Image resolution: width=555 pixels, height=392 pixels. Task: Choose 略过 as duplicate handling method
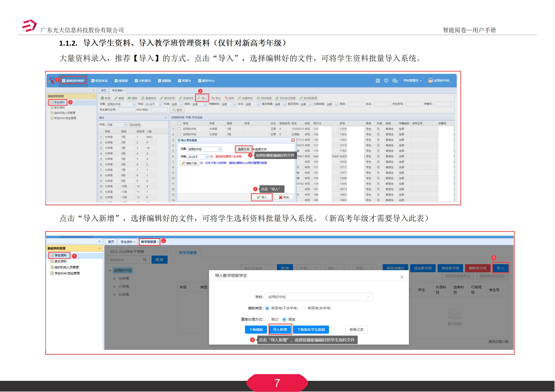pyautogui.click(x=267, y=319)
